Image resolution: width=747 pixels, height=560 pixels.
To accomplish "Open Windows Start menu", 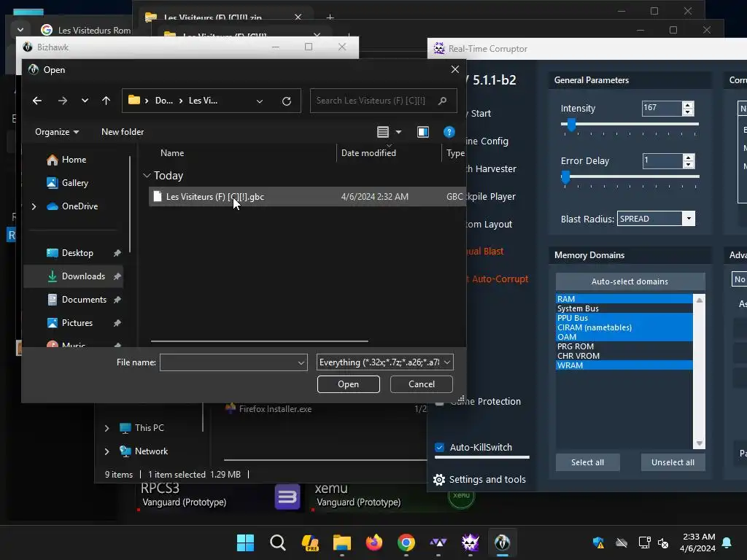I will pos(245,542).
